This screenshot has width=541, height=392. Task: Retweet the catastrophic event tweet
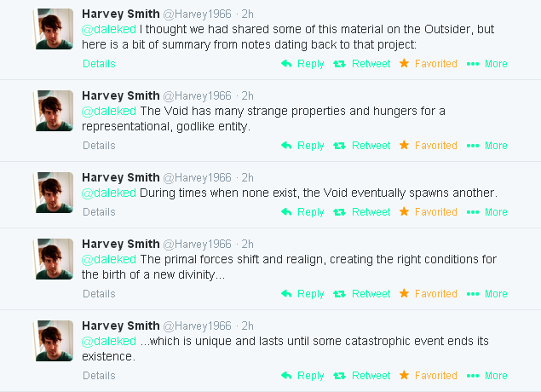coord(362,376)
